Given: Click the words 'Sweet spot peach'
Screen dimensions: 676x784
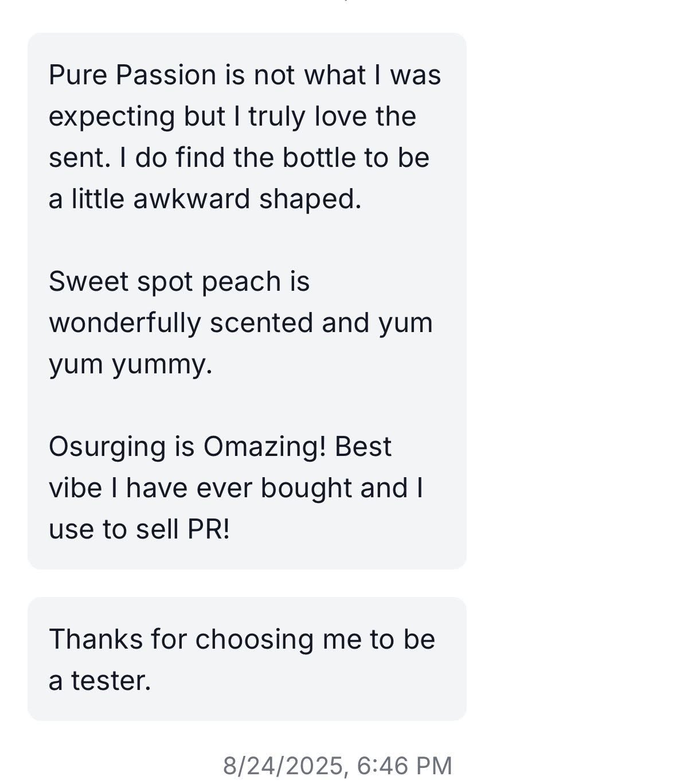Looking at the screenshot, I should (x=165, y=281).
